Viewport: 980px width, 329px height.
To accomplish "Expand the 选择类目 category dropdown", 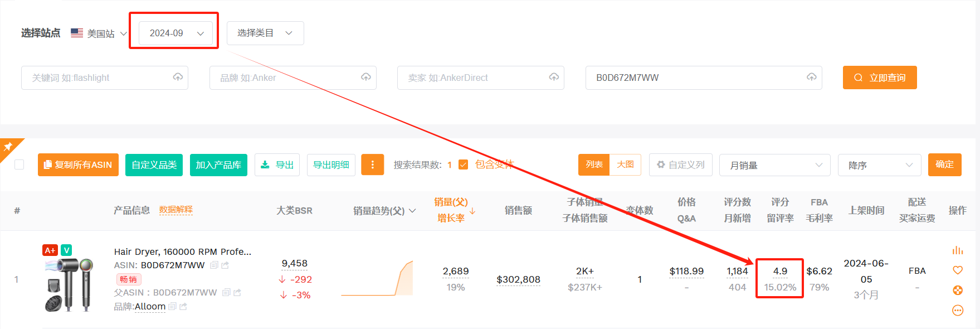I will coord(265,33).
